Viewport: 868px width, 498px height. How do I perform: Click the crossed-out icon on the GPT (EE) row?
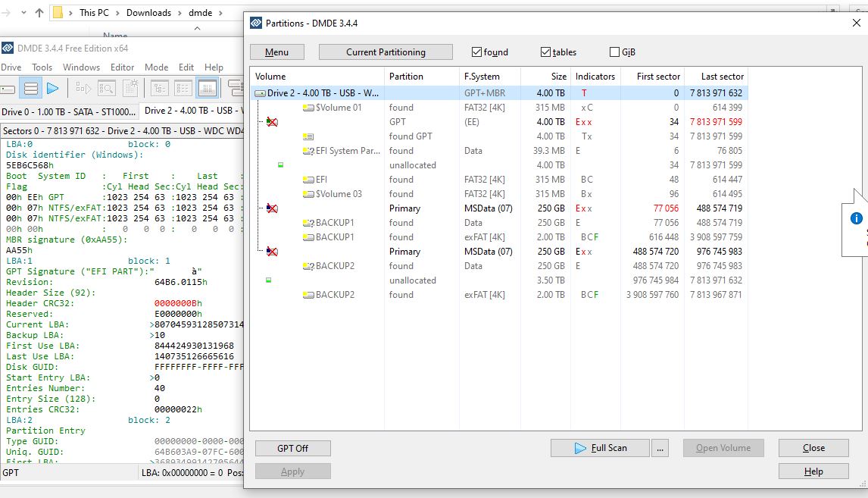pos(272,122)
